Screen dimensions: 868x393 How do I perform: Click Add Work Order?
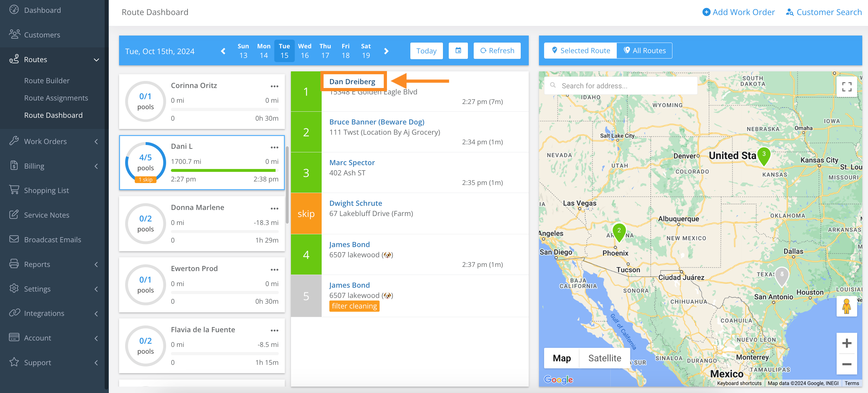pos(738,12)
